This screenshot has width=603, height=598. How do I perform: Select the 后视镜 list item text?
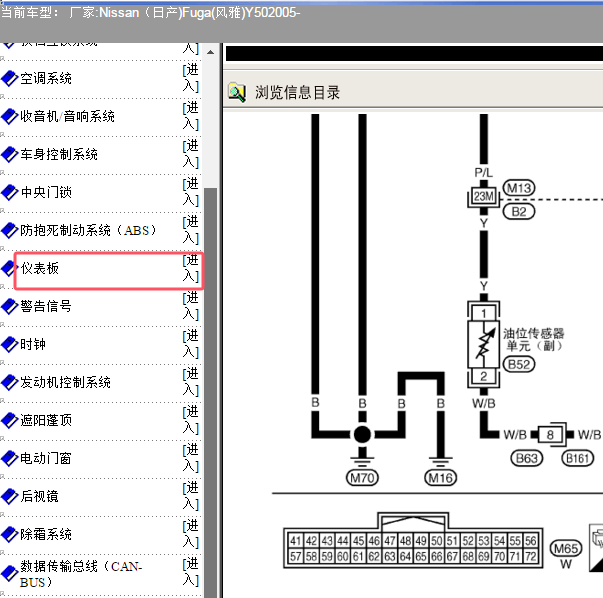(x=40, y=496)
